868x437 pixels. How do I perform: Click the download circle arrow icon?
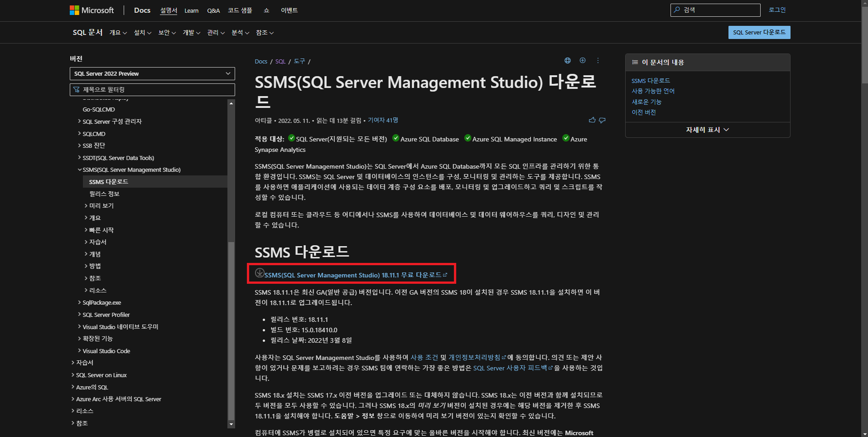(260, 273)
